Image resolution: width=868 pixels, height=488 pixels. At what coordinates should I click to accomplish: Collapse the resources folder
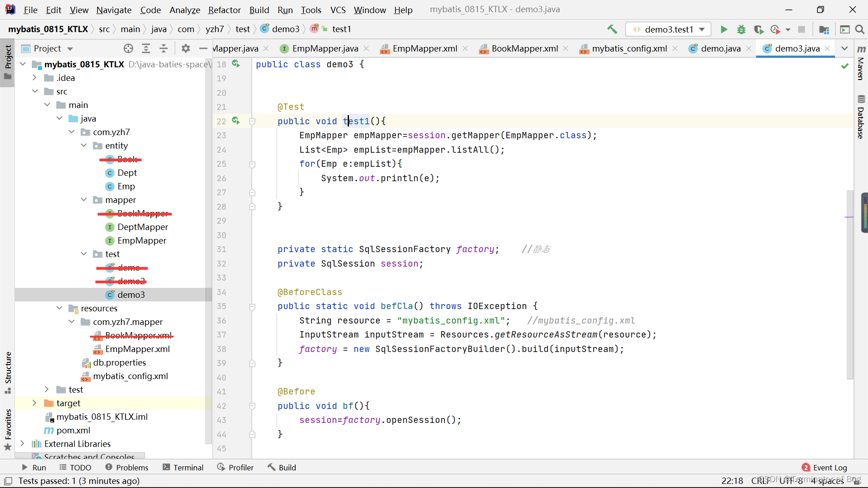[x=59, y=308]
